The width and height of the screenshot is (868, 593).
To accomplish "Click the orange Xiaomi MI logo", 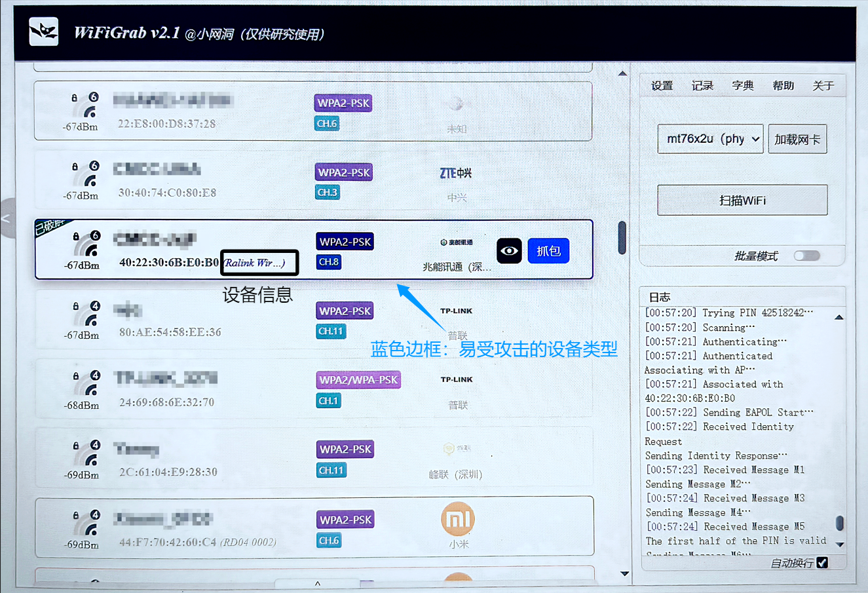I will [458, 519].
